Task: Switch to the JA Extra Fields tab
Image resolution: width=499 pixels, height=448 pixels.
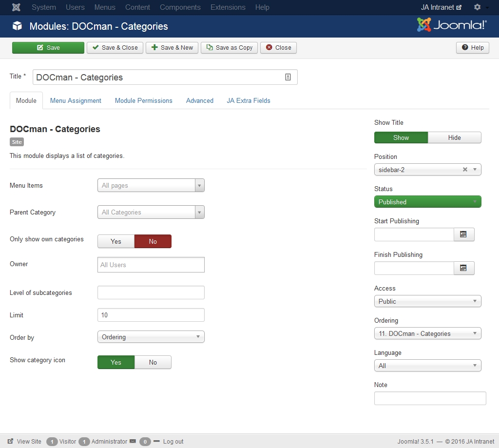Action: coord(248,100)
